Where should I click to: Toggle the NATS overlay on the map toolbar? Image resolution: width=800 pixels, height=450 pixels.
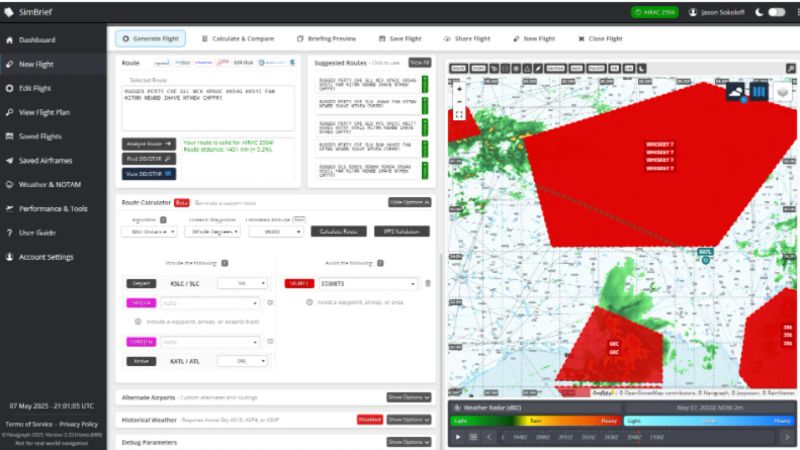pos(576,68)
